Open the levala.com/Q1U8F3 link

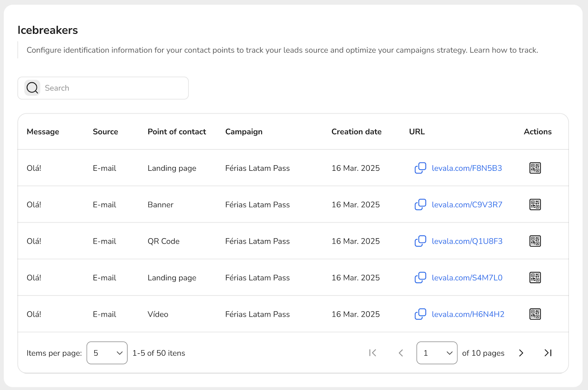pos(467,241)
